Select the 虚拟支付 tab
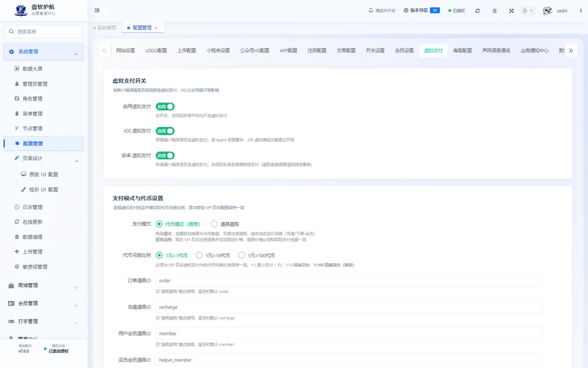The image size is (588, 368). click(433, 50)
